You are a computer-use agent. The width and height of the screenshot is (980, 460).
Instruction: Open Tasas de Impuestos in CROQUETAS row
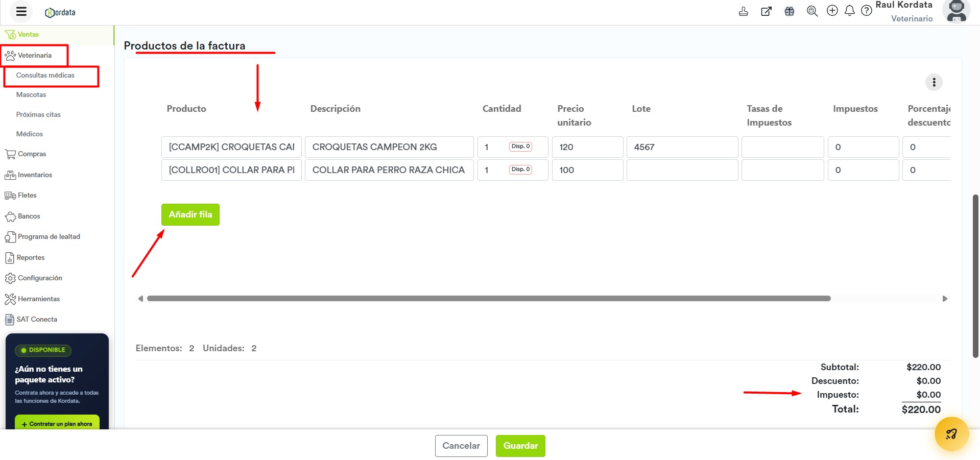tap(783, 147)
